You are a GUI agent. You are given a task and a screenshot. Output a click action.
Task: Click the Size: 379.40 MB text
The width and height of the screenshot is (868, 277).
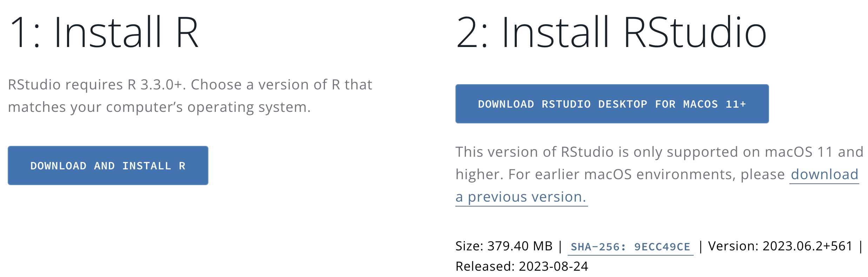504,246
